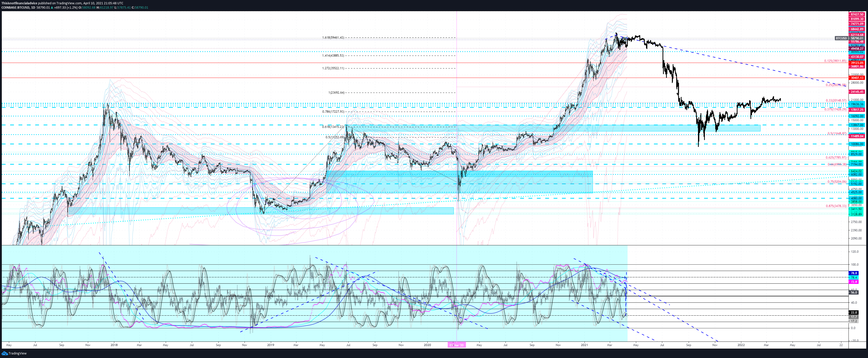Click the magenta 72.8 indicator value label
The height and width of the screenshot is (358, 868).
coord(854,282)
